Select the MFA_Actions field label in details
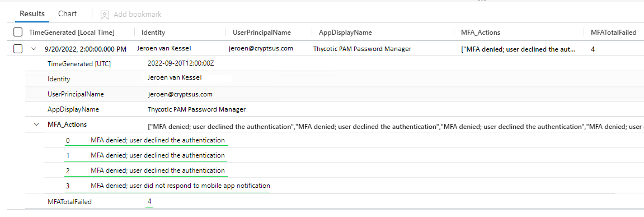The width and height of the screenshot is (644, 217). [67, 124]
